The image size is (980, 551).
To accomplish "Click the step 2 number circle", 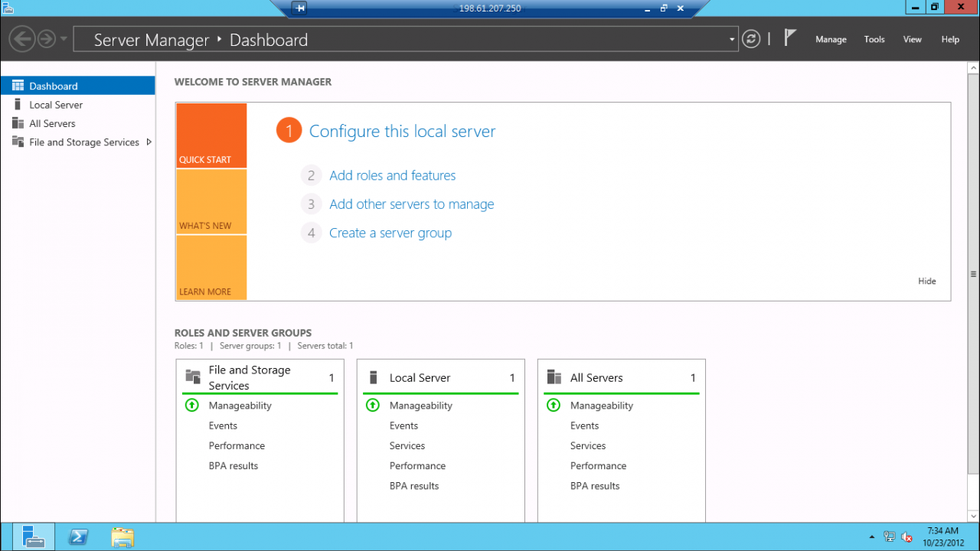I will coord(311,175).
